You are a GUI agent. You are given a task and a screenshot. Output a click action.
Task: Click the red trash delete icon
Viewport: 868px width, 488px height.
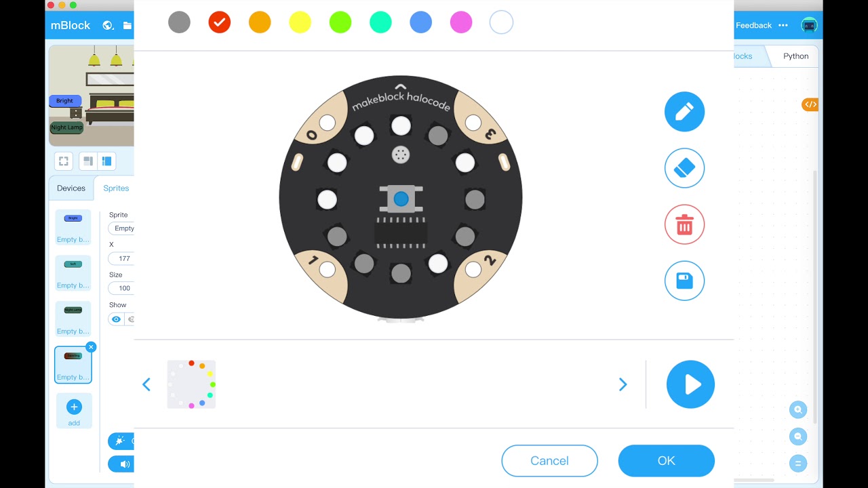coord(684,224)
